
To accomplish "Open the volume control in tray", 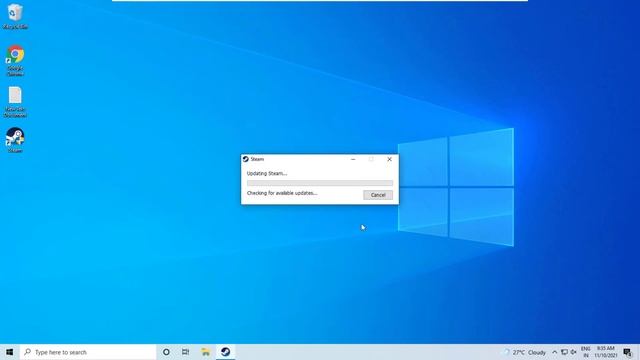I will (573, 352).
